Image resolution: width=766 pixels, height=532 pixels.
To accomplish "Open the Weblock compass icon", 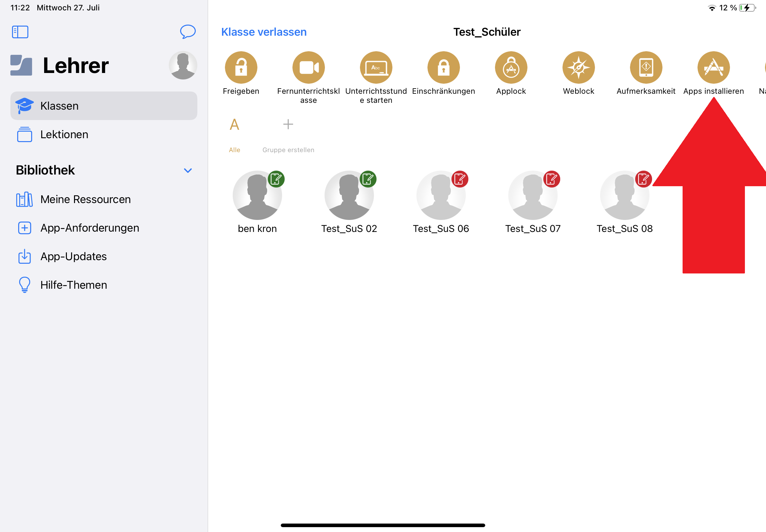I will pos(579,67).
